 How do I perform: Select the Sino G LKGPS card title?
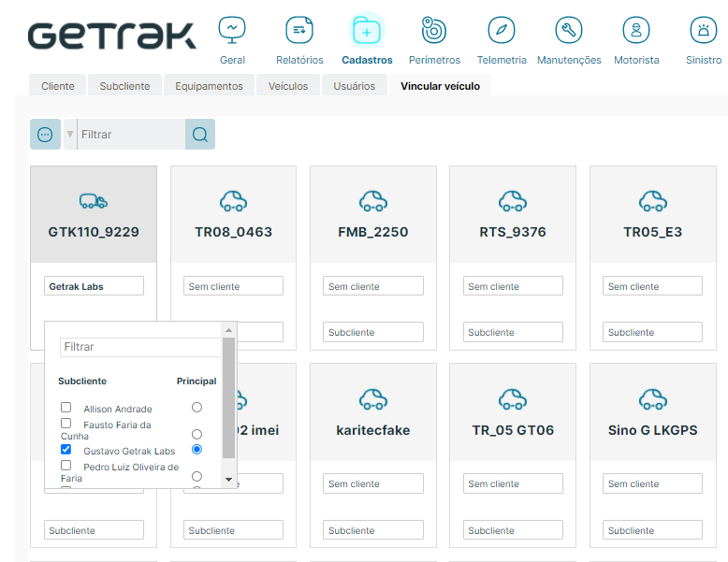tap(653, 430)
